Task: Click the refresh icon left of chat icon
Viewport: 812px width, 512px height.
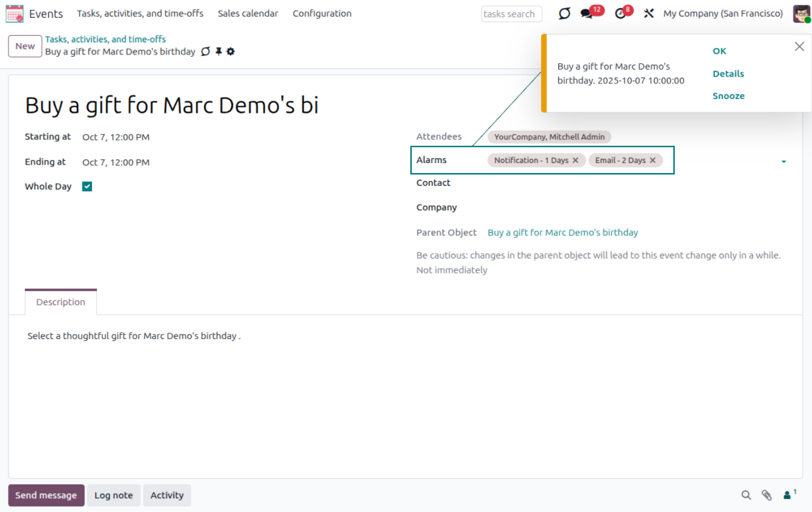Action: [565, 14]
